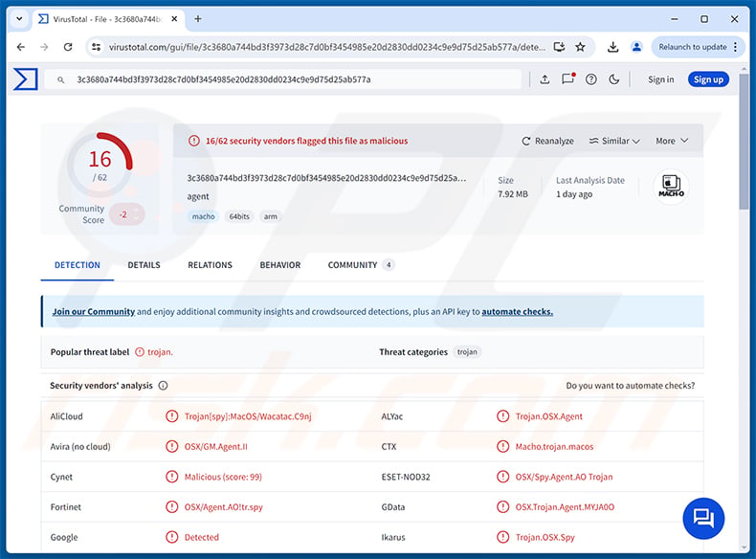This screenshot has height=559, width=756.
Task: Click the Mach-O file type icon
Action: point(671,186)
